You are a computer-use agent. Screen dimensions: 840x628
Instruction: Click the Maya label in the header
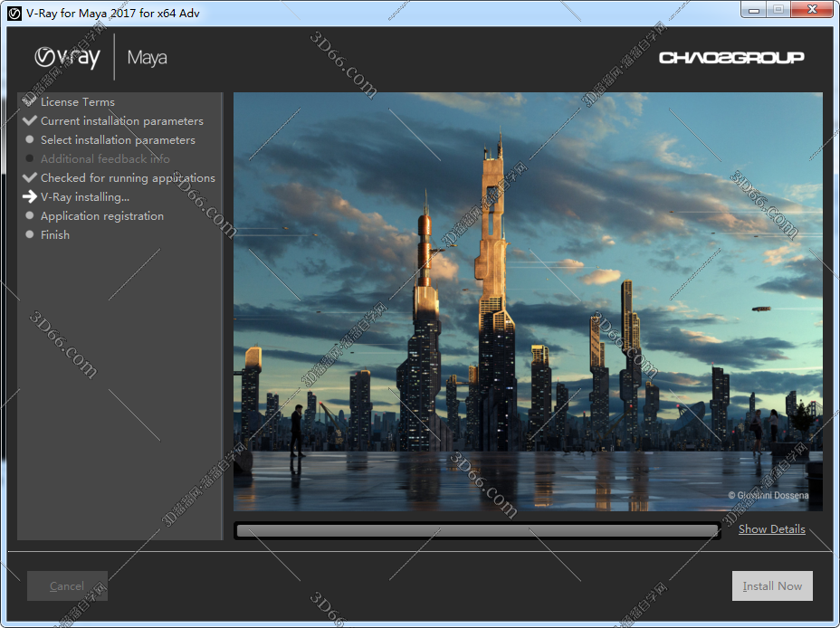pyautogui.click(x=147, y=58)
